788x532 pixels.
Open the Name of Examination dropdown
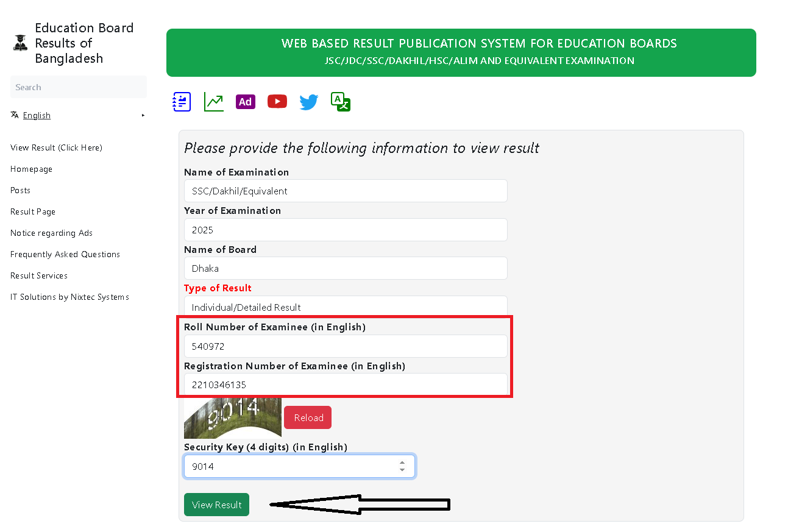tap(346, 191)
